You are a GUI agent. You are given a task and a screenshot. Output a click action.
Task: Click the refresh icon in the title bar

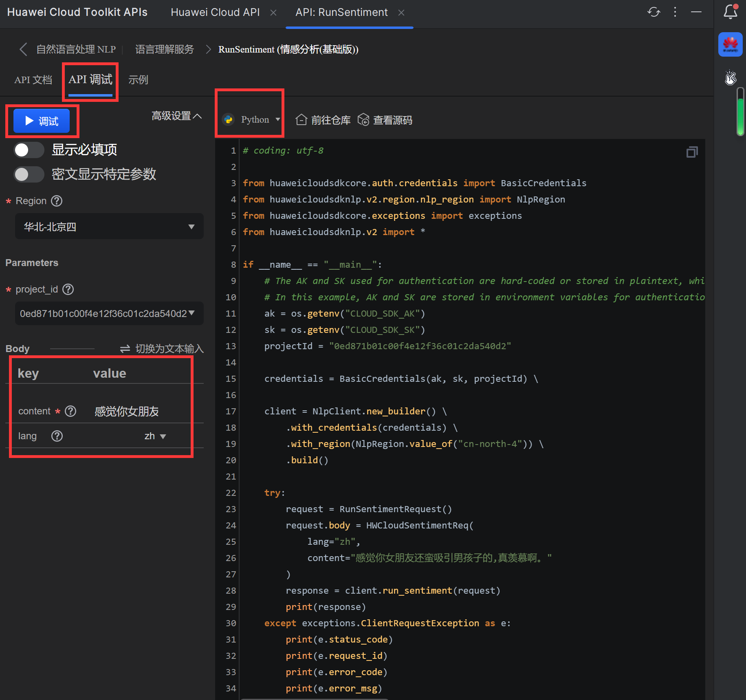click(654, 12)
